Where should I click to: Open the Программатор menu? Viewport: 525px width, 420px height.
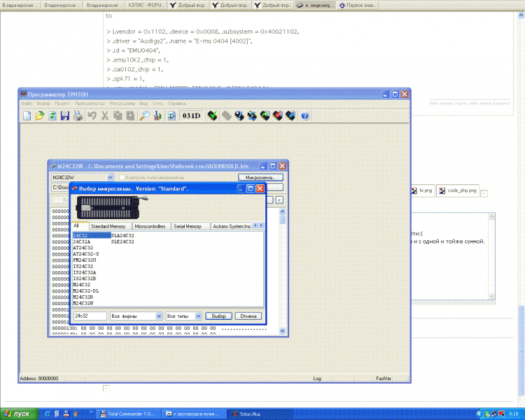coord(90,104)
